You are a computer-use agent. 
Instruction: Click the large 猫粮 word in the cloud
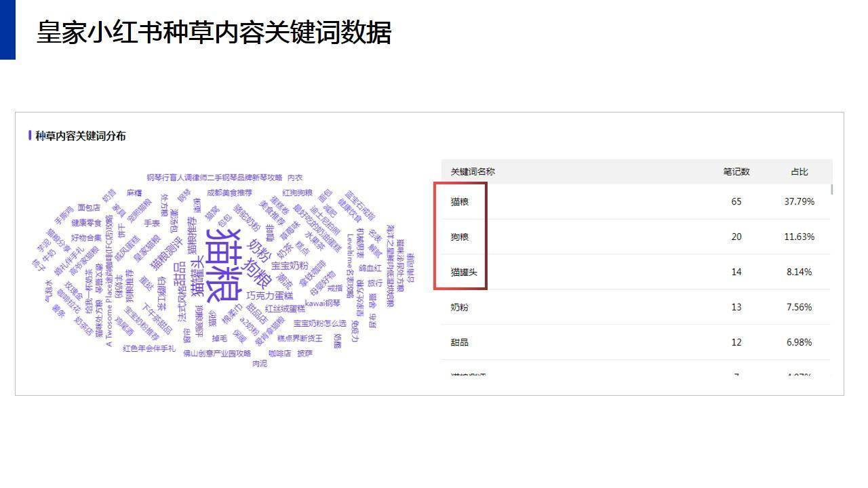coord(224,265)
